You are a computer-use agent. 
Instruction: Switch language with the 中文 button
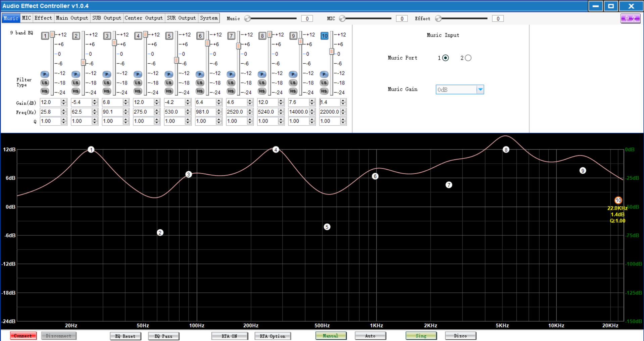coord(630,18)
